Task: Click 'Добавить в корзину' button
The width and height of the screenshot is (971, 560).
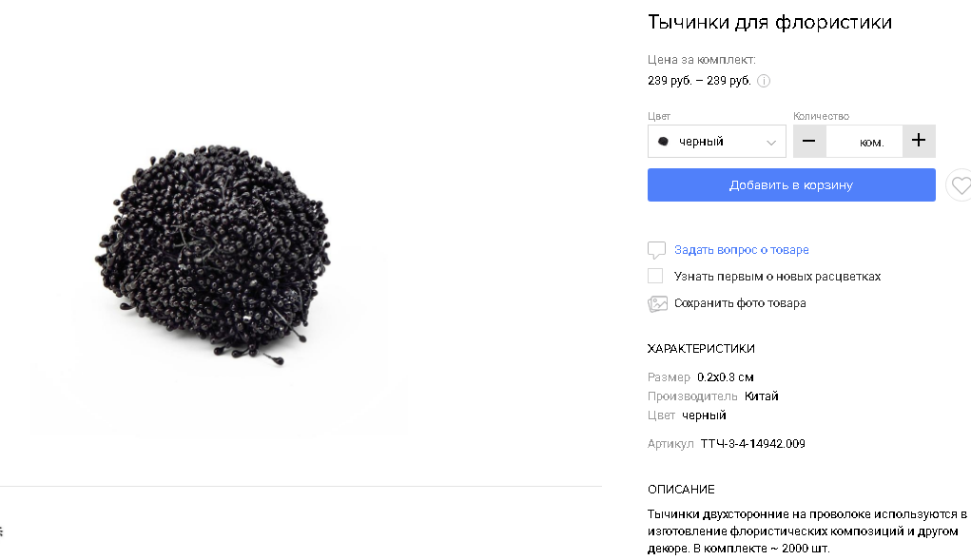Action: coord(791,185)
